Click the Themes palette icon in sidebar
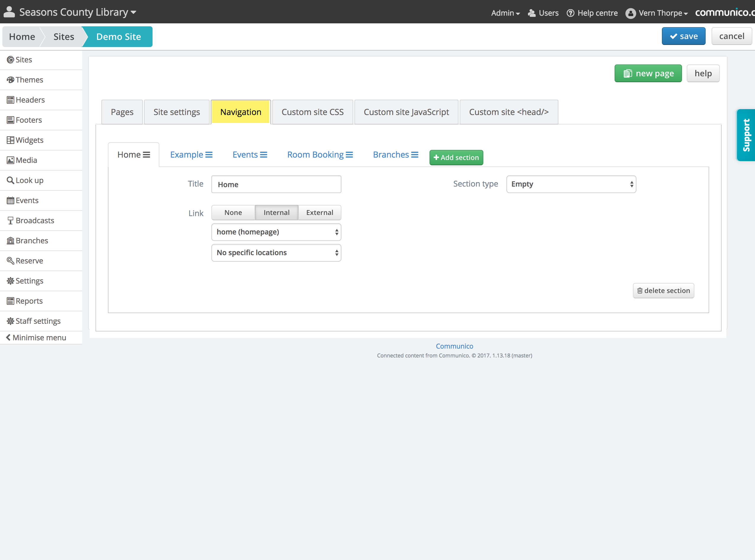Viewport: 755px width, 560px height. click(11, 80)
